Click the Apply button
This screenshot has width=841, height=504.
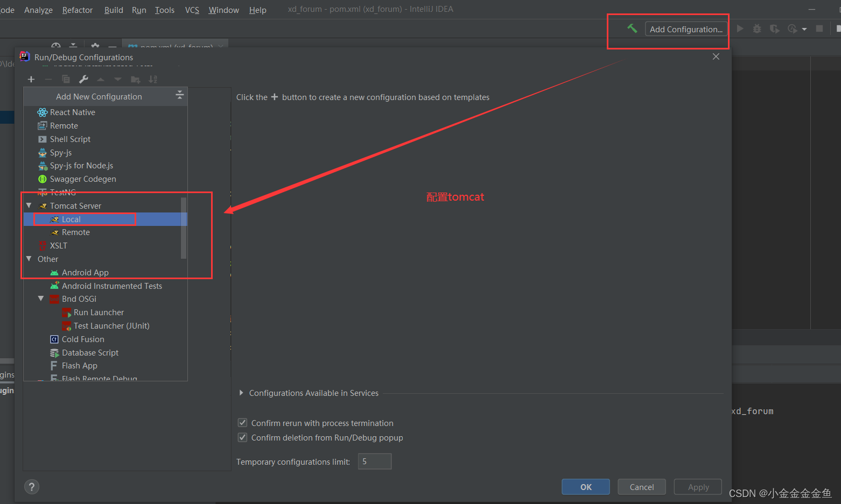(698, 487)
